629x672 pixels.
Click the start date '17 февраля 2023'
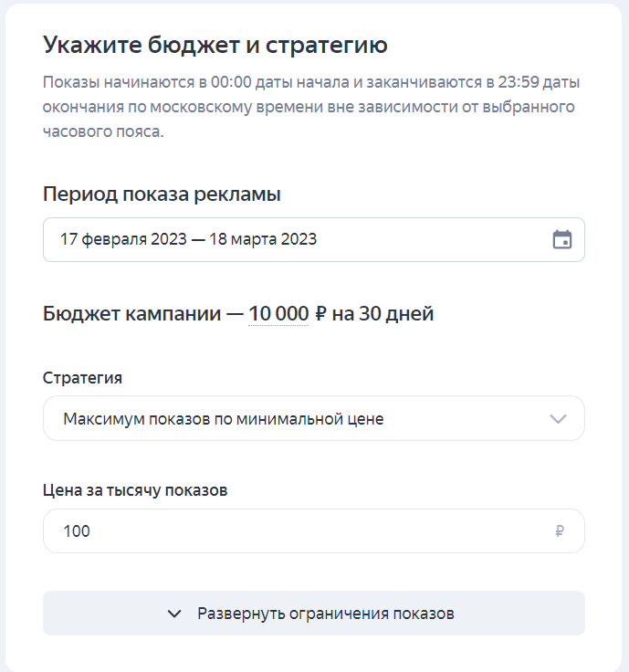(x=123, y=240)
